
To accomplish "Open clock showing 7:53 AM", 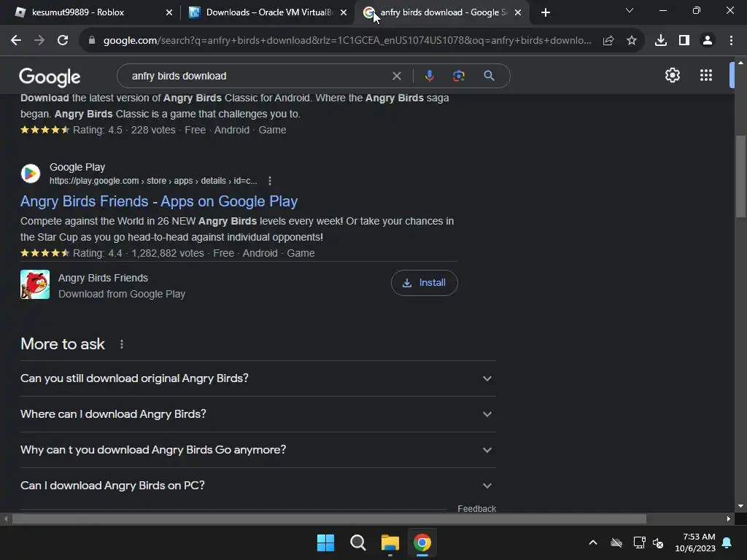I will click(695, 542).
